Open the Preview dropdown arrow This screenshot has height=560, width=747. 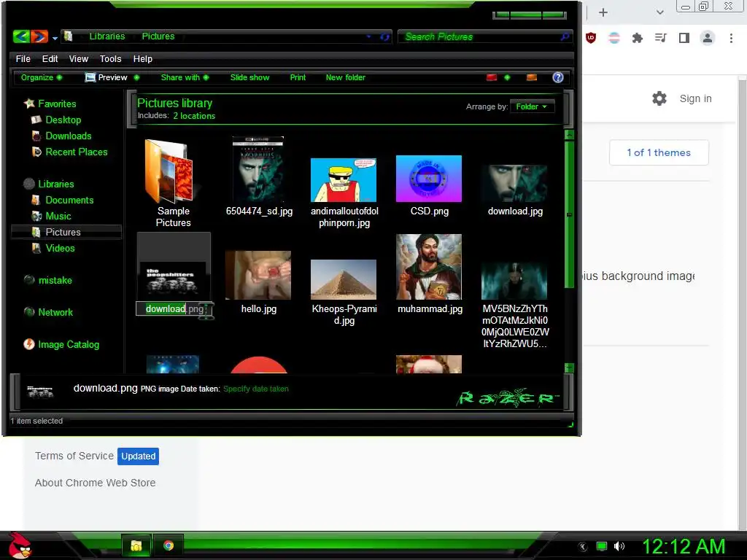click(136, 77)
